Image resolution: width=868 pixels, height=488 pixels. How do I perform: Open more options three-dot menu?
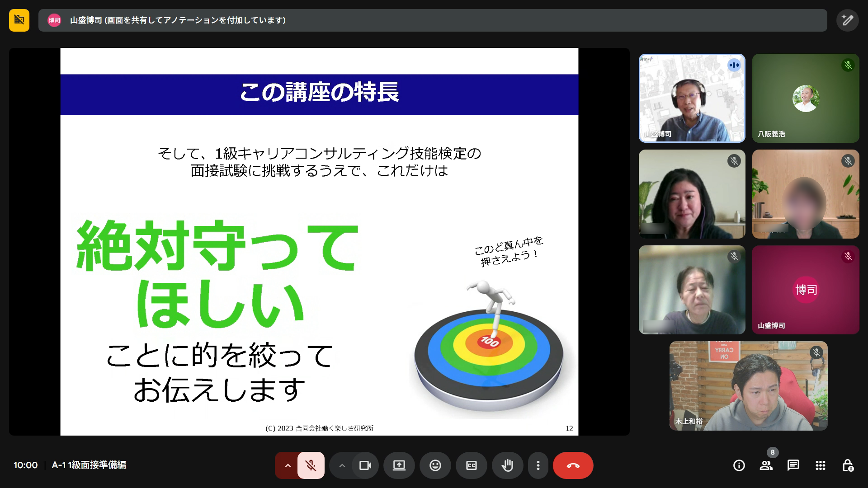pyautogui.click(x=538, y=465)
